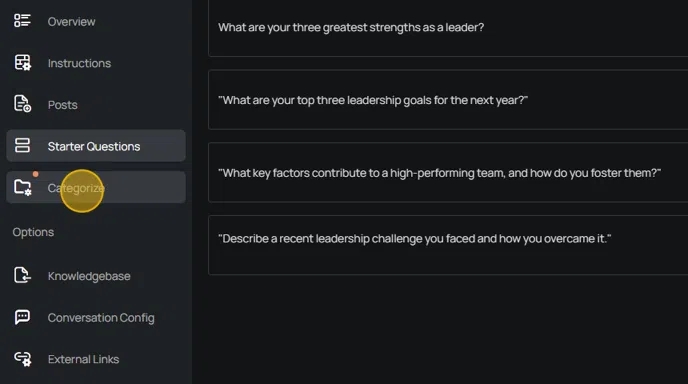Click the External Links chain-gear icon
688x384 pixels.
tap(23, 359)
